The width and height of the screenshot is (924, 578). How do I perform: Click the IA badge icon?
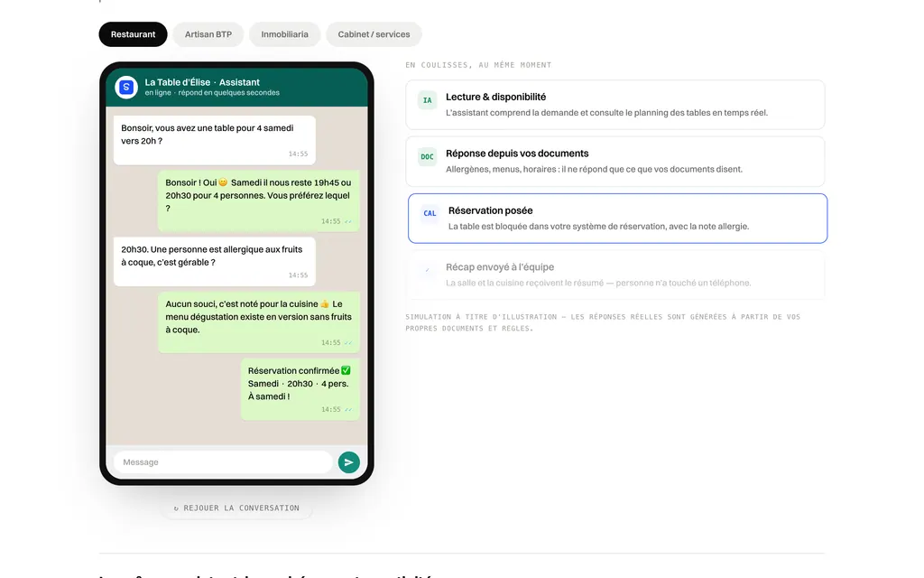pyautogui.click(x=427, y=100)
